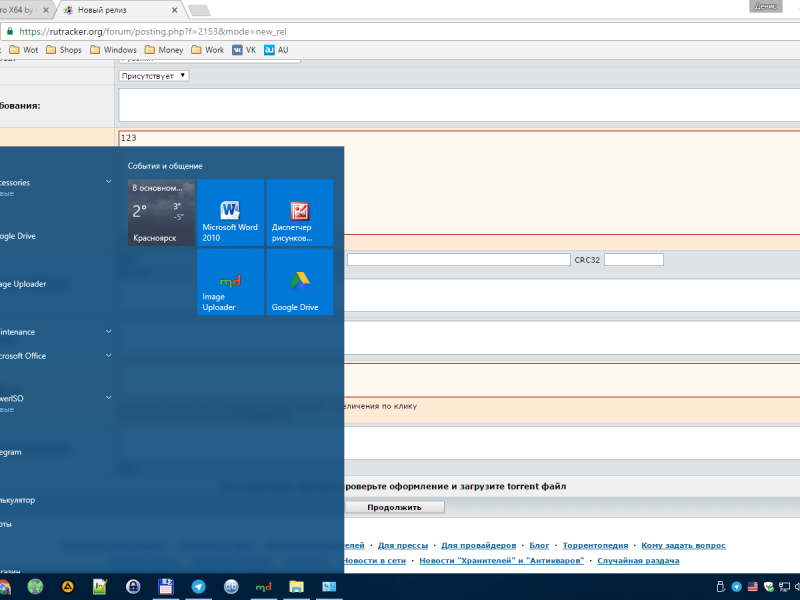Viewport: 800px width, 600px height.
Task: Open the Блог footer link
Action: [x=539, y=545]
